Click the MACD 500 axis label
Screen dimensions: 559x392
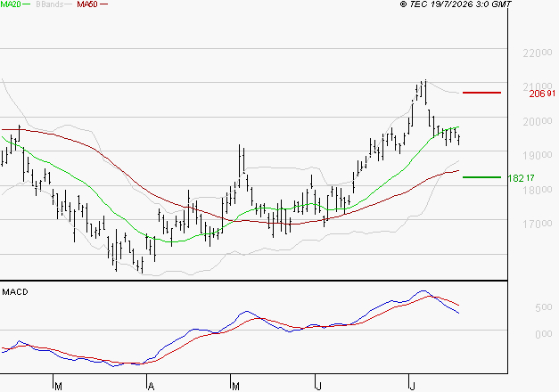(544, 307)
